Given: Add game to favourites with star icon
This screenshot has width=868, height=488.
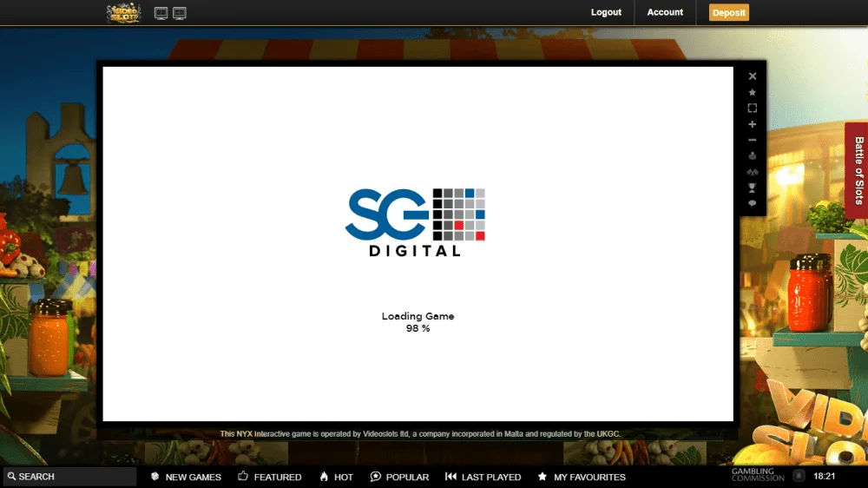Looking at the screenshot, I should coord(753,93).
